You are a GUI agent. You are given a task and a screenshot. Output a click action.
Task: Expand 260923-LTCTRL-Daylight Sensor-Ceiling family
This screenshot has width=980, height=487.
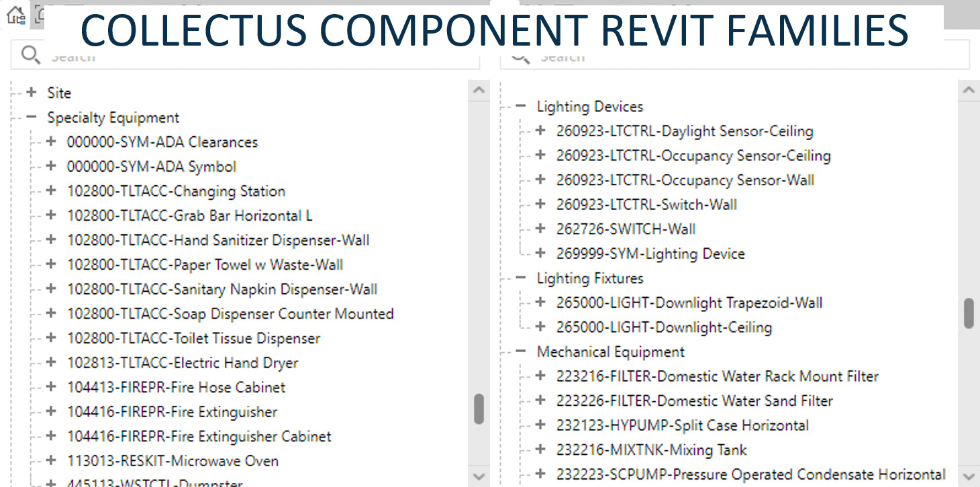tap(540, 131)
